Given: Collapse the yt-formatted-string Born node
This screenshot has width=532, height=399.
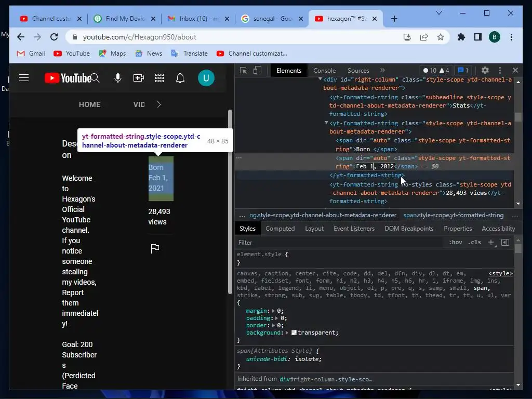Looking at the screenshot, I should 326,123.
